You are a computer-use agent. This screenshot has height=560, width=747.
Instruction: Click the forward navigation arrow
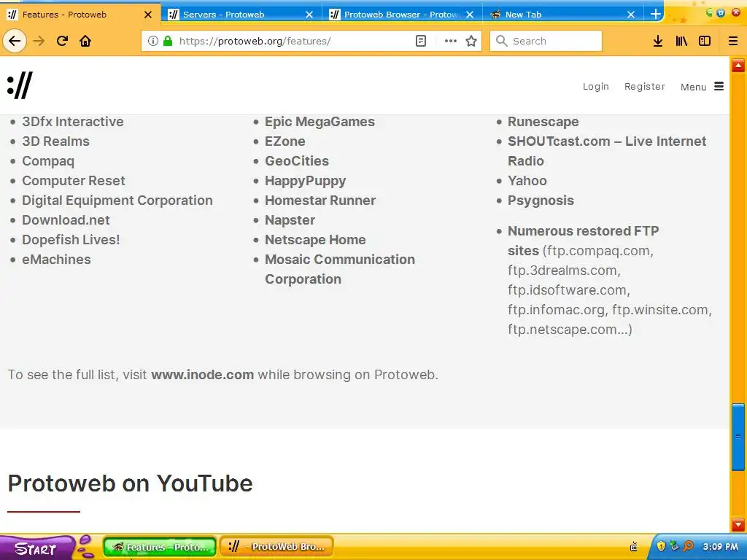[x=39, y=41]
